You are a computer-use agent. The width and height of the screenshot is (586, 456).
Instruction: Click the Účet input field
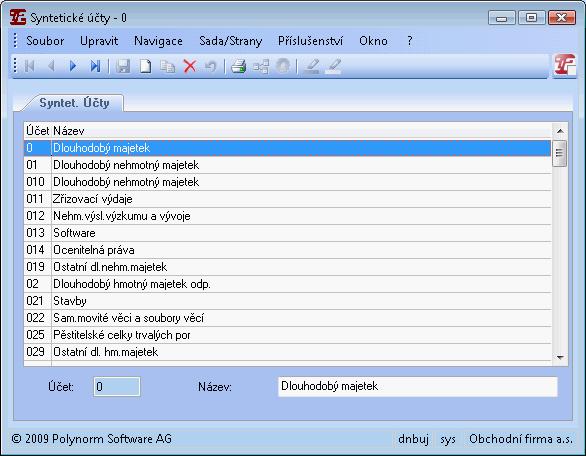117,386
